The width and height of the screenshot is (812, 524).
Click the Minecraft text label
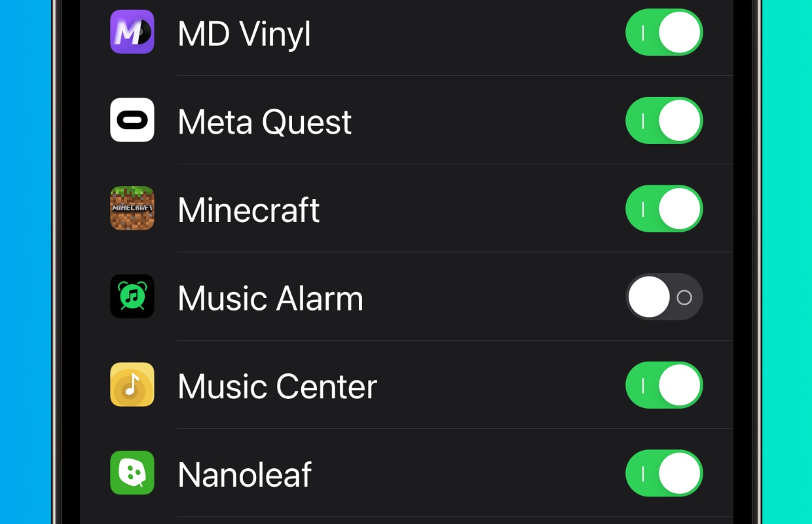[x=249, y=210]
